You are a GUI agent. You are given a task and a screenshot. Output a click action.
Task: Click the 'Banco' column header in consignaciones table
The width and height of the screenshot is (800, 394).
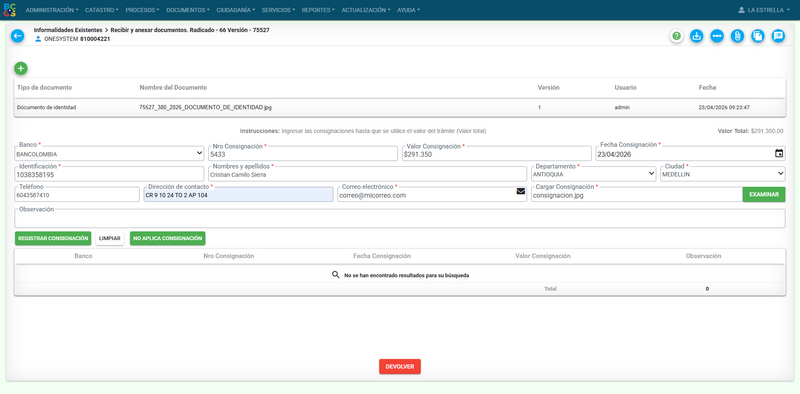(x=83, y=256)
